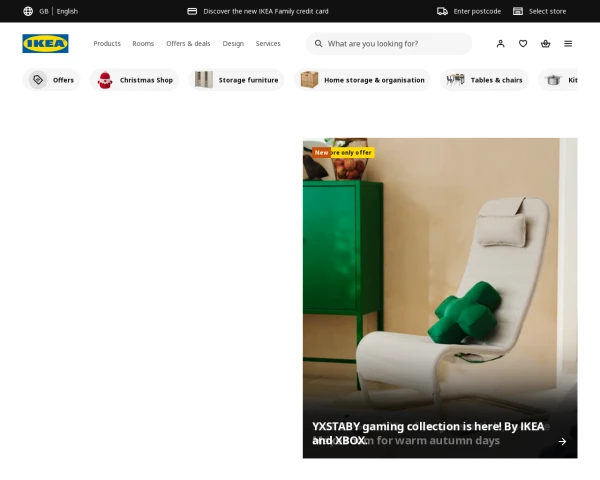Open the Offers & deals menu

(188, 44)
